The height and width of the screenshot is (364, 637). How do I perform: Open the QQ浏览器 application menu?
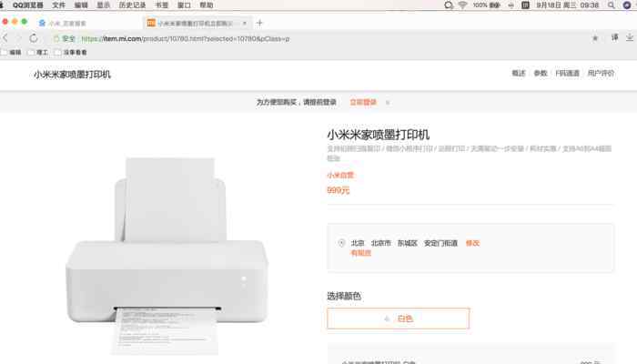tap(27, 5)
